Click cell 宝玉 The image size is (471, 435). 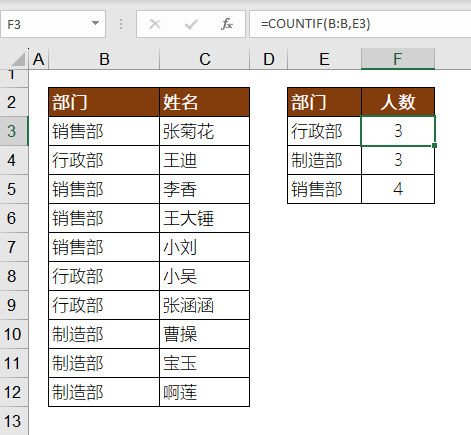pos(205,363)
